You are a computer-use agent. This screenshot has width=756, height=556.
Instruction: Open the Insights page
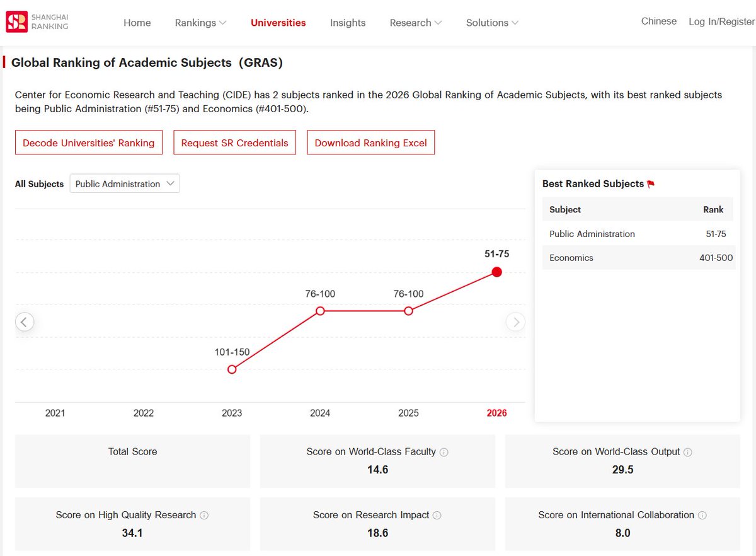348,23
